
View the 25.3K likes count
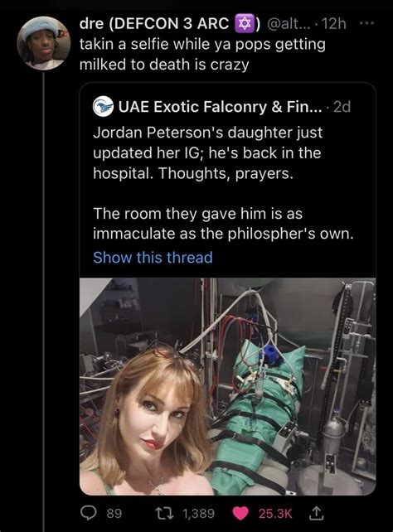point(275,513)
